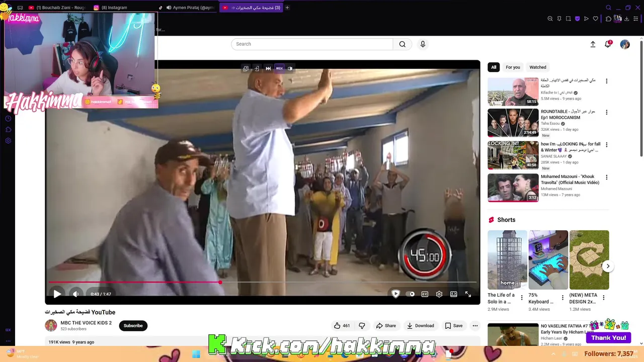Open the LOCKING IN 40:58 thumbnail
Viewport: 644px width, 362px height.
[x=513, y=155]
